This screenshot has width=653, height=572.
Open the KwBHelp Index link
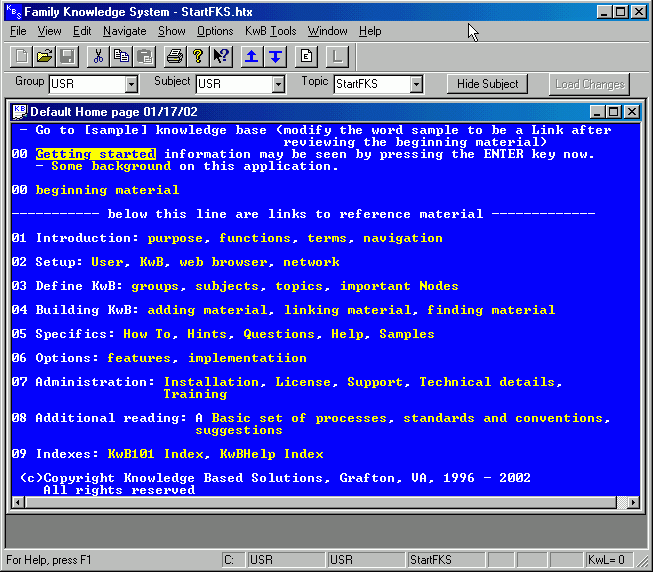click(271, 454)
